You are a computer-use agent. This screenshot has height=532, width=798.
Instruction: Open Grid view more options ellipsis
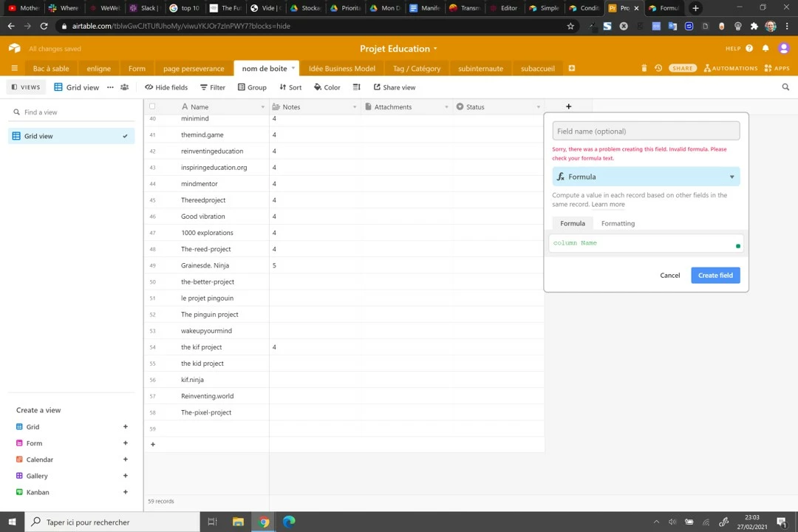click(110, 87)
